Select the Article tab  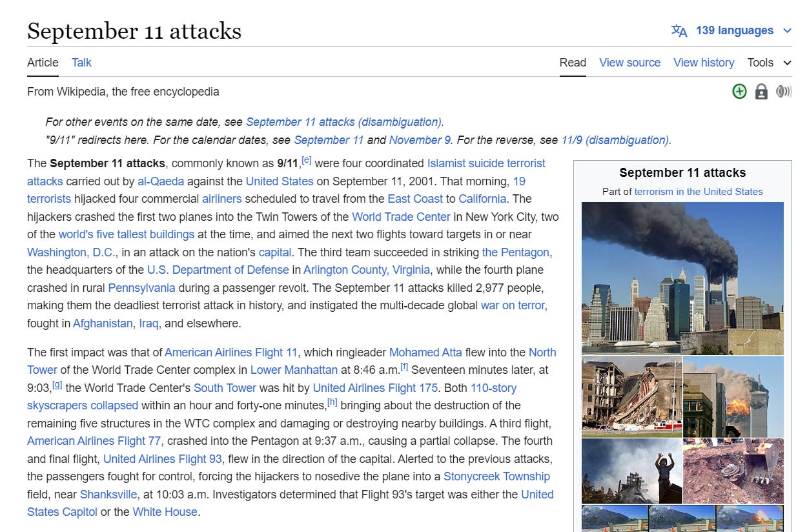[43, 63]
